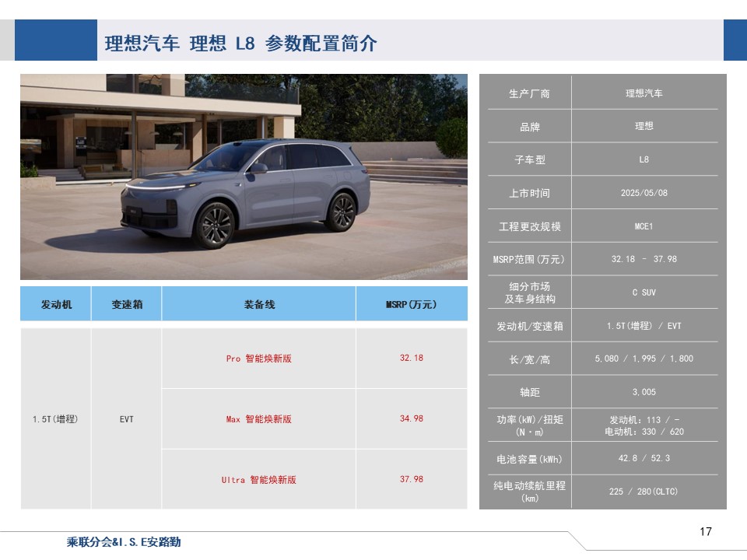Select the "装备线" column header
The height and width of the screenshot is (560, 747).
point(259,304)
